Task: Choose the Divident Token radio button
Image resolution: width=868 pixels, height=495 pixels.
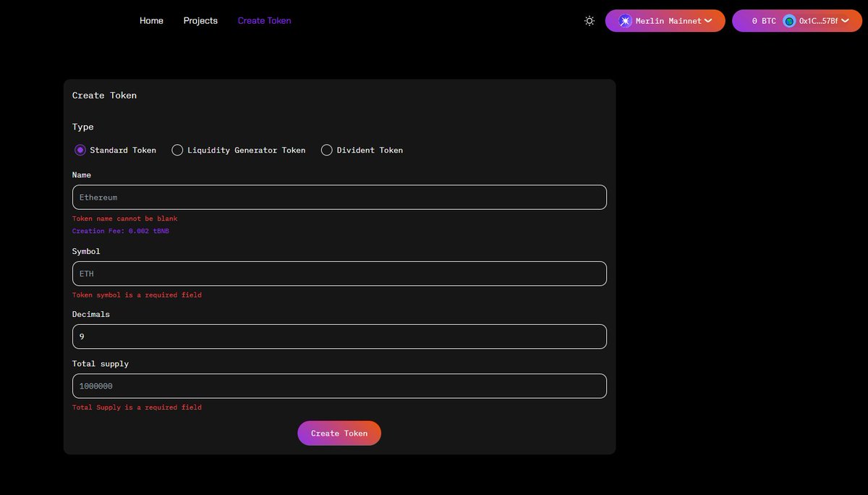Action: pos(327,150)
